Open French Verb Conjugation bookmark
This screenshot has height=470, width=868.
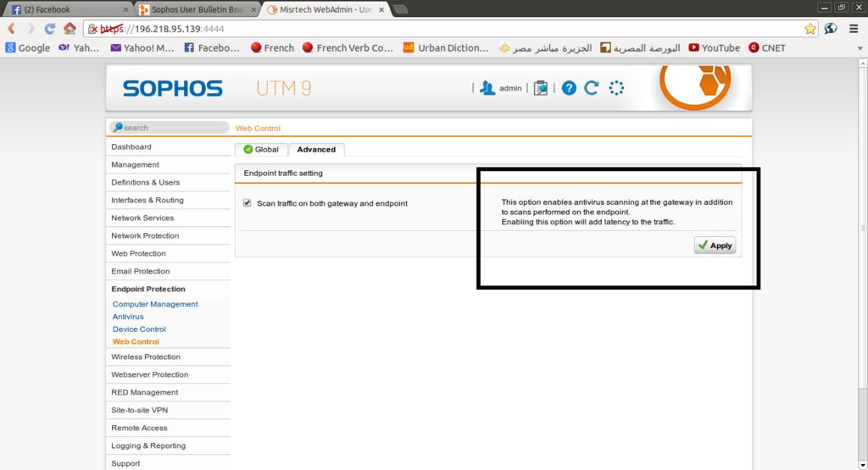click(348, 48)
